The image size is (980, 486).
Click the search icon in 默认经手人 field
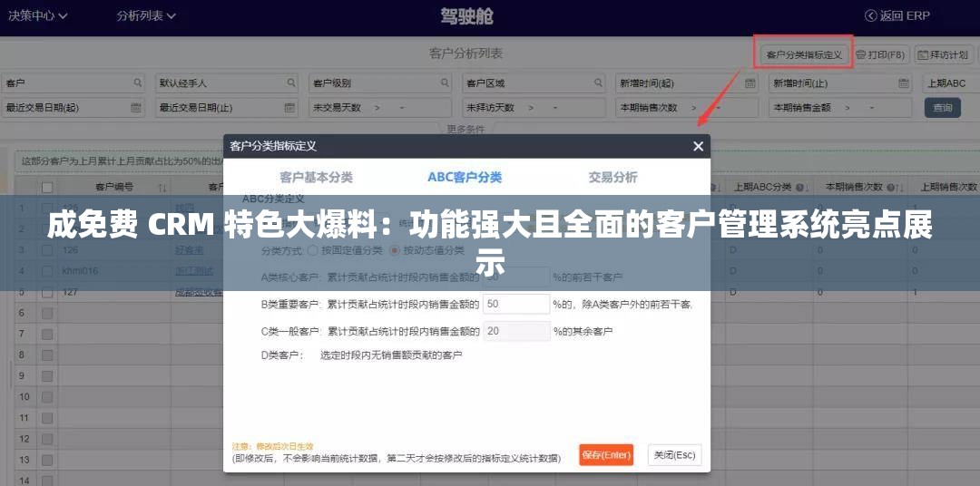pyautogui.click(x=291, y=83)
